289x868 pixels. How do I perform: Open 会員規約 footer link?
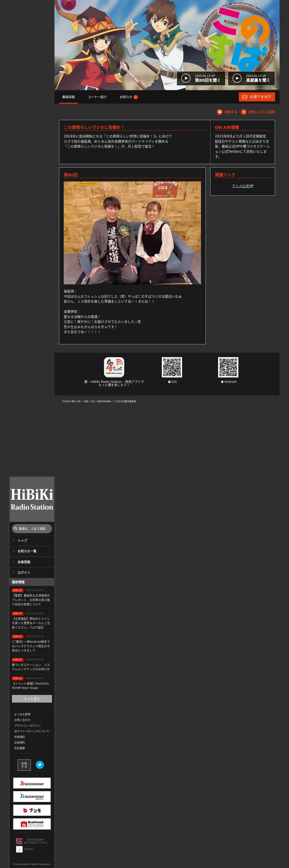(x=20, y=742)
